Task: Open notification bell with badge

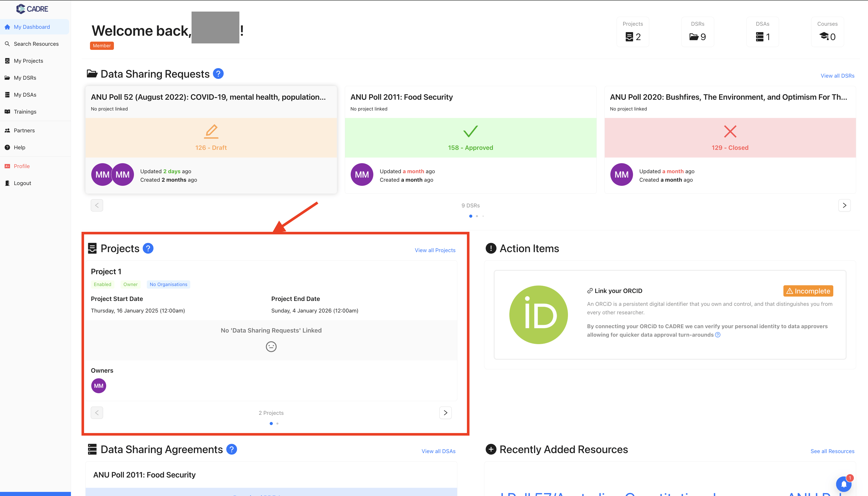Action: click(x=844, y=484)
